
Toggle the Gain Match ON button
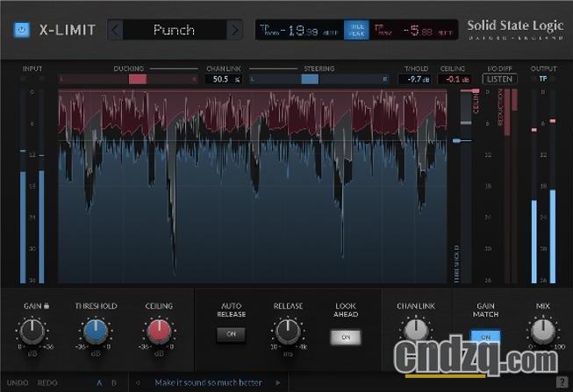click(485, 337)
